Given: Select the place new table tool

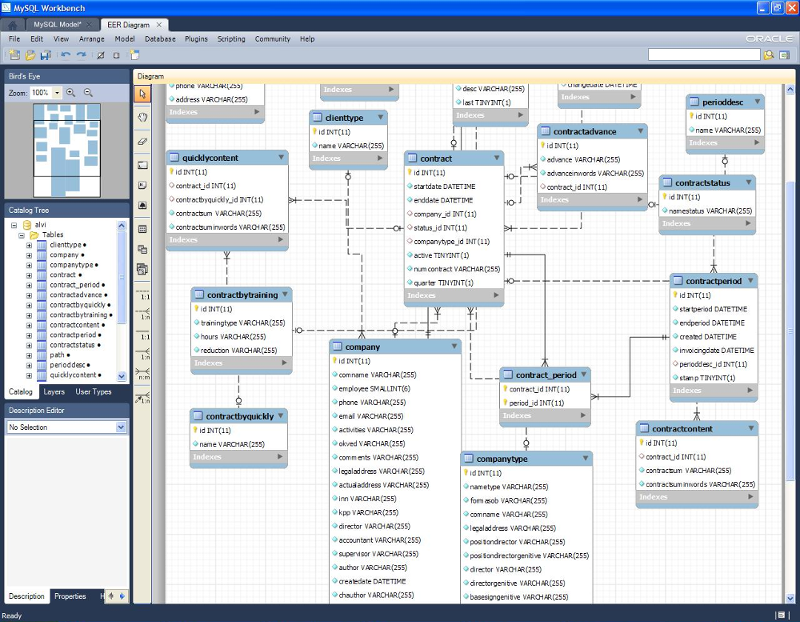Looking at the screenshot, I should click(142, 229).
